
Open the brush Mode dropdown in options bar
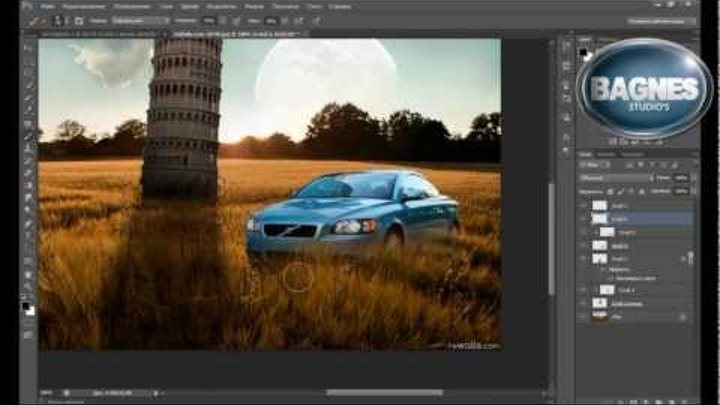140,20
